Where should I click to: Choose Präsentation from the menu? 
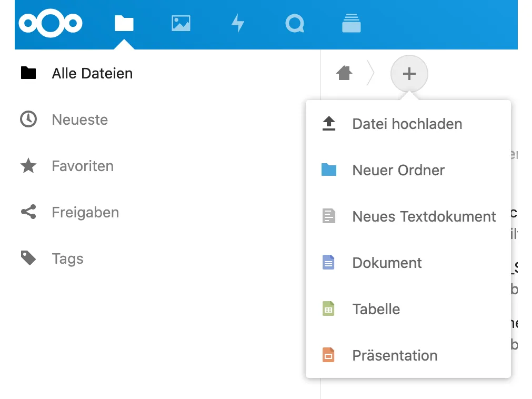point(408,355)
